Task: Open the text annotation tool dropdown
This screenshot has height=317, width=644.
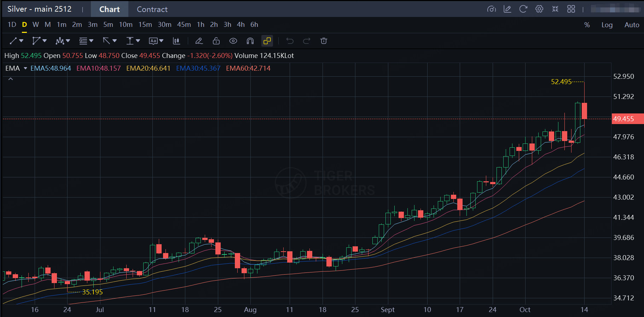Action: [156, 41]
